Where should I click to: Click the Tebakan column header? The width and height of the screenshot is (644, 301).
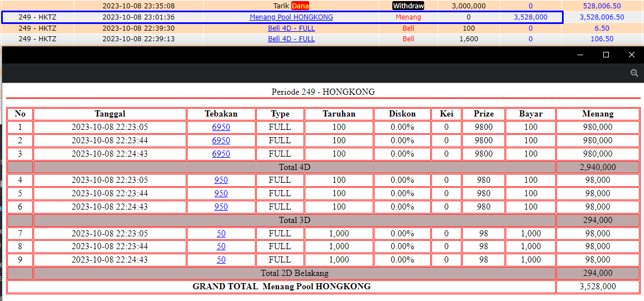221,114
